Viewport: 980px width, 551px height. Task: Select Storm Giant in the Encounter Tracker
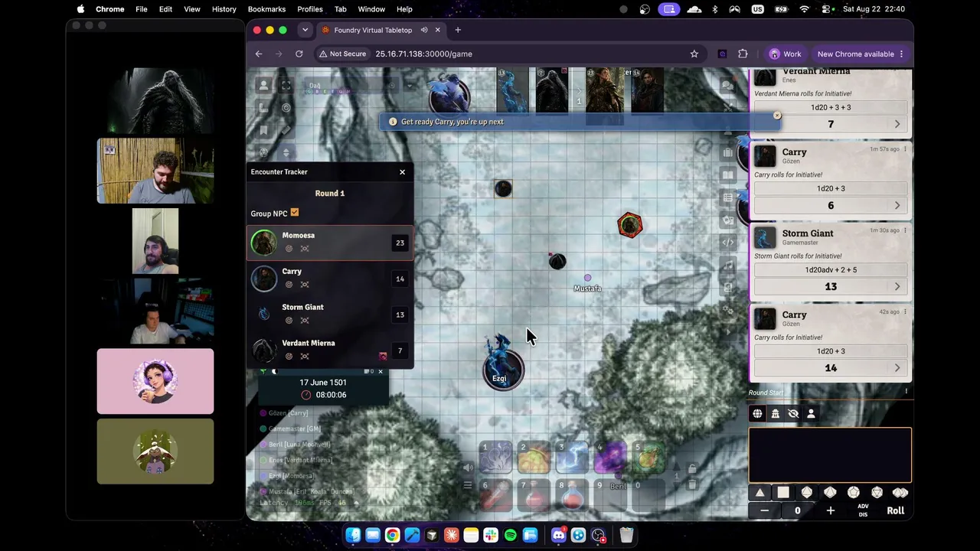[330, 315]
